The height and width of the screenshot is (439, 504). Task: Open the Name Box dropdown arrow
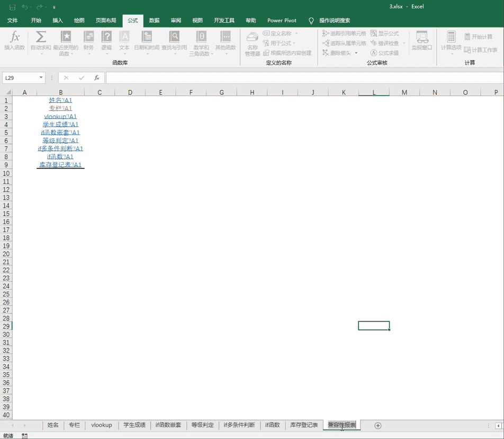[41, 77]
